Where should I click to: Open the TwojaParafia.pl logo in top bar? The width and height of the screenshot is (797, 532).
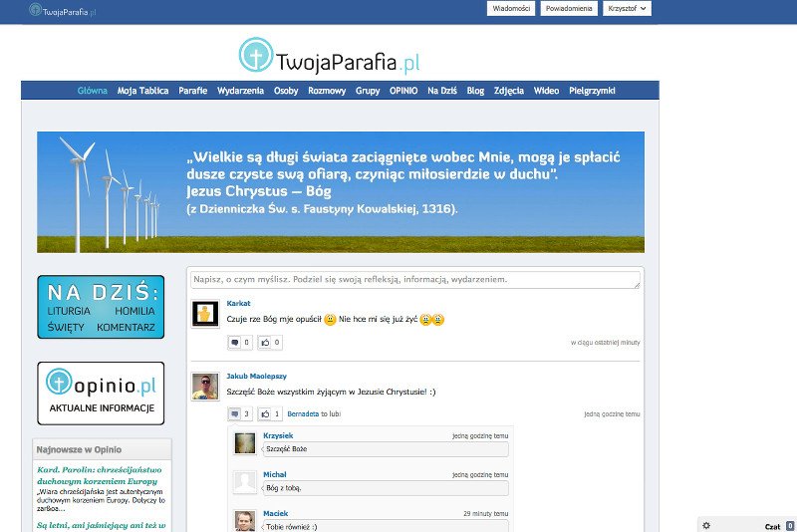(63, 10)
